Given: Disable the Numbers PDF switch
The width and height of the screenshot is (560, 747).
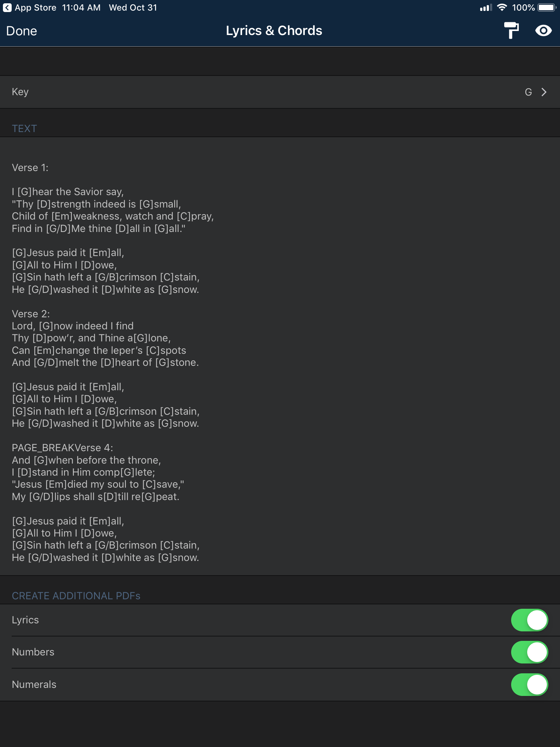Looking at the screenshot, I should point(529,652).
